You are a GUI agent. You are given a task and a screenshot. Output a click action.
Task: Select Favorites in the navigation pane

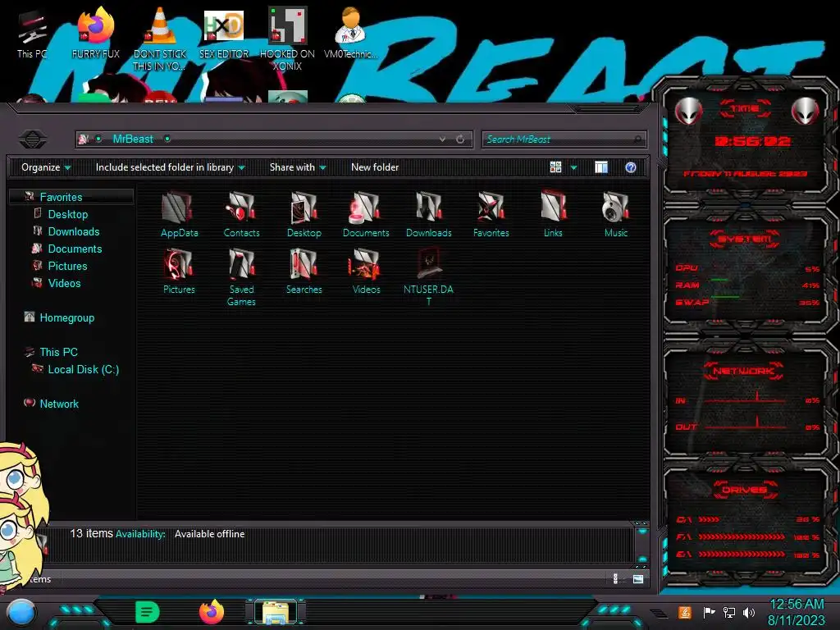tap(61, 197)
